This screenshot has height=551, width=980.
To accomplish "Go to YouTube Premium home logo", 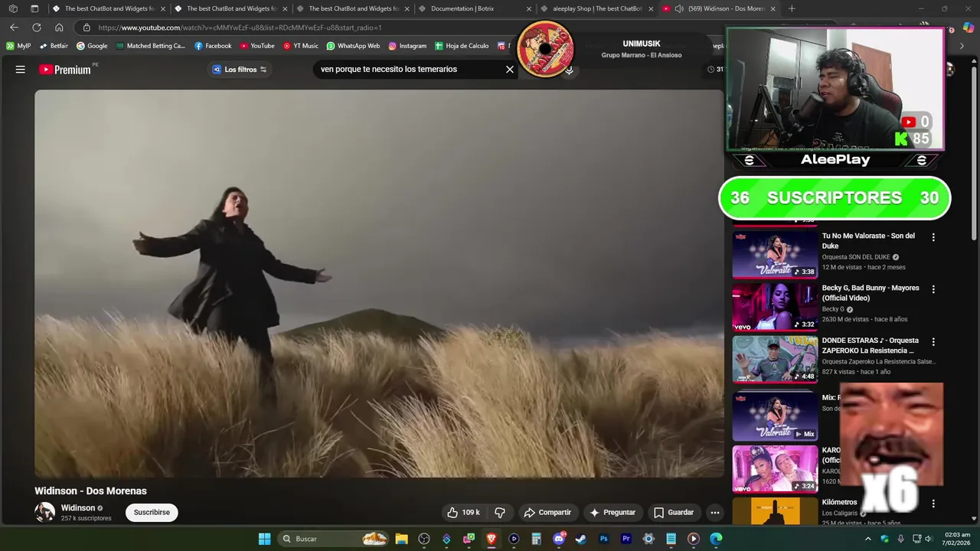I will 65,70.
